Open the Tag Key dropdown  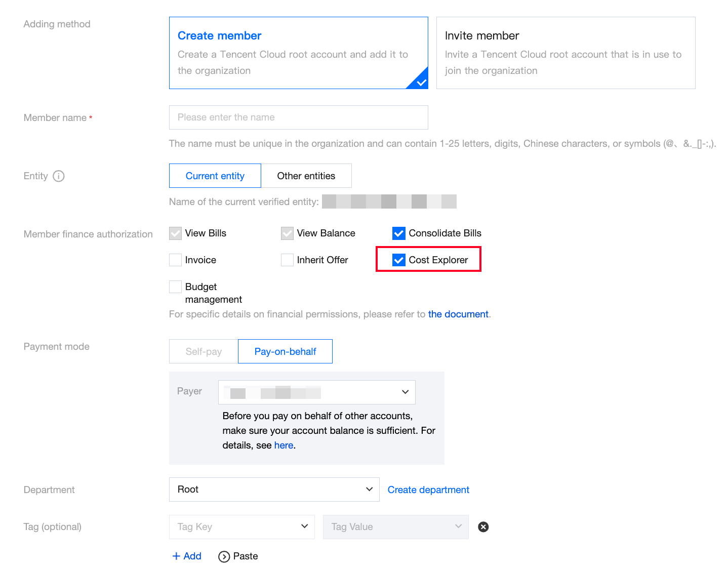click(x=241, y=527)
